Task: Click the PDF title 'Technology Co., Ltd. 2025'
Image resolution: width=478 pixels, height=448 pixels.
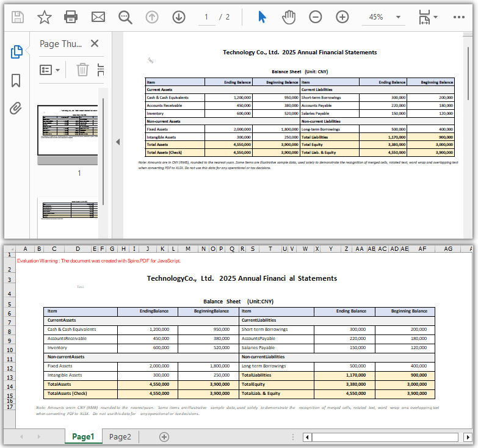Action: (300, 52)
